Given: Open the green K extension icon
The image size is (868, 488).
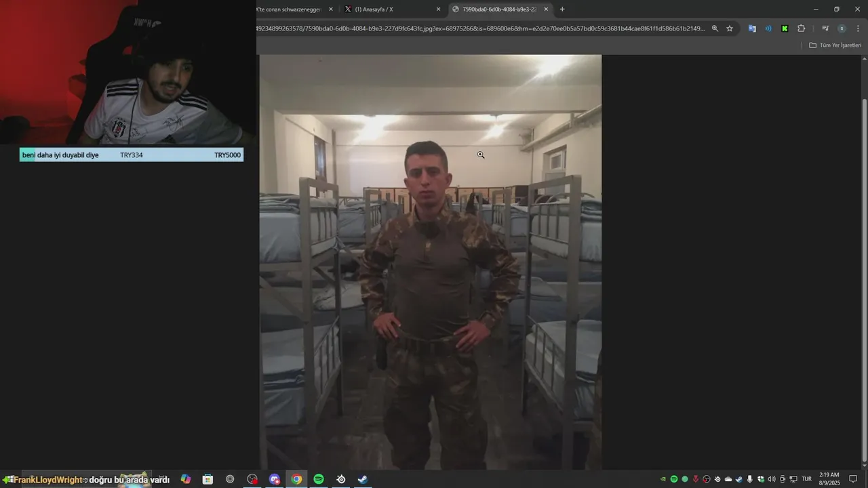Looking at the screenshot, I should [x=785, y=28].
